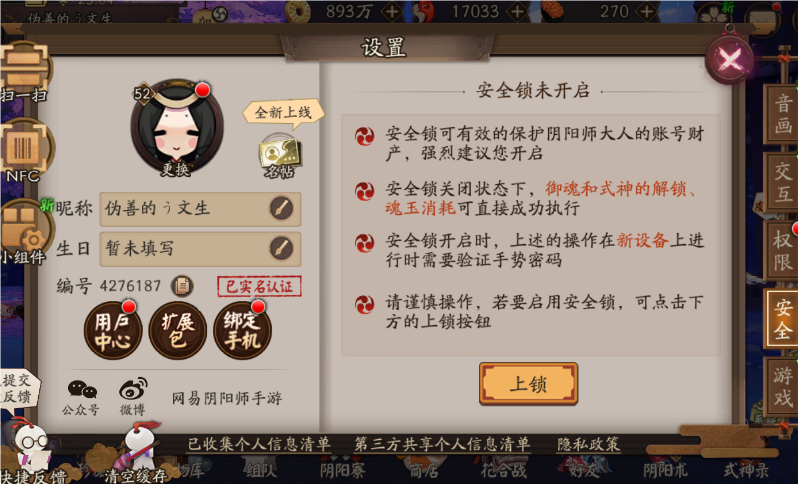The image size is (798, 484).
Task: Click the 上锁 lock button
Action: [x=528, y=384]
